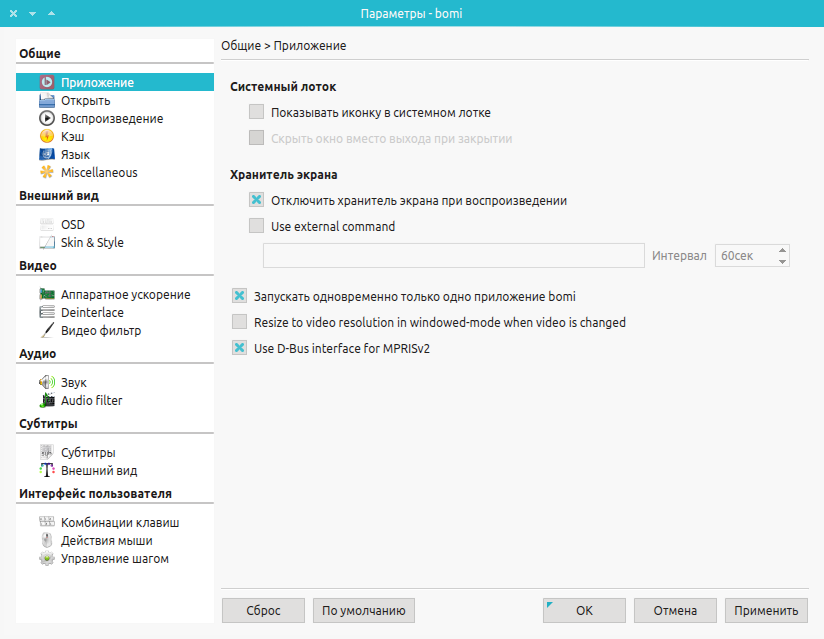Toggle Скрыть окно вместо выхода checkbox
Image resolution: width=824 pixels, height=639 pixels.
click(x=256, y=138)
